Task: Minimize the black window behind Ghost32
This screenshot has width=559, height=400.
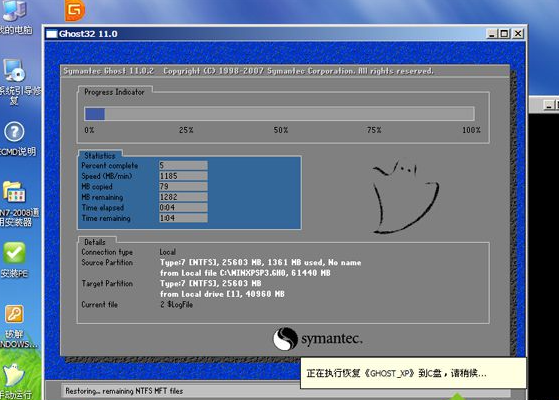Action: [x=549, y=105]
